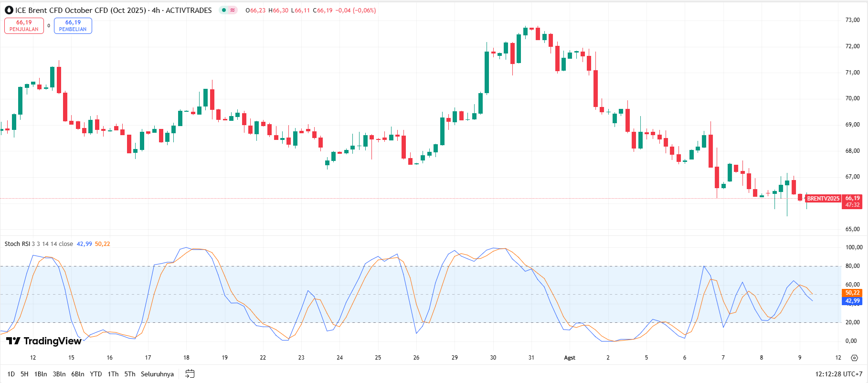Click the green market open status dot
Viewport: 868px width, 383px height.
(223, 10)
